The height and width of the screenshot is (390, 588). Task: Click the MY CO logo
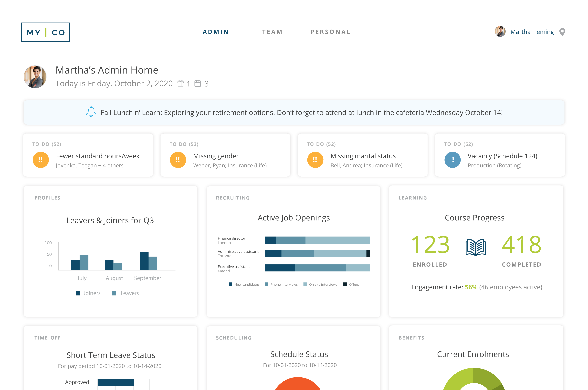(45, 32)
